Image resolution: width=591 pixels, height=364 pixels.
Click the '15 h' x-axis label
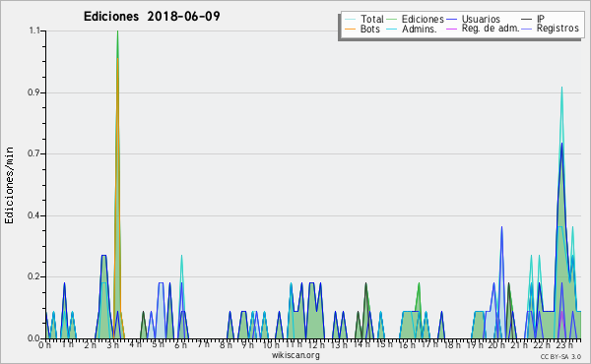(384, 344)
